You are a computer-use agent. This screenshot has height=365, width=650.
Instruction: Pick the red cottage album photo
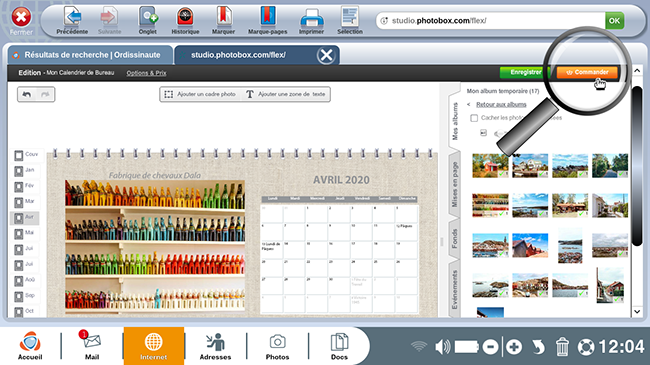pos(490,165)
